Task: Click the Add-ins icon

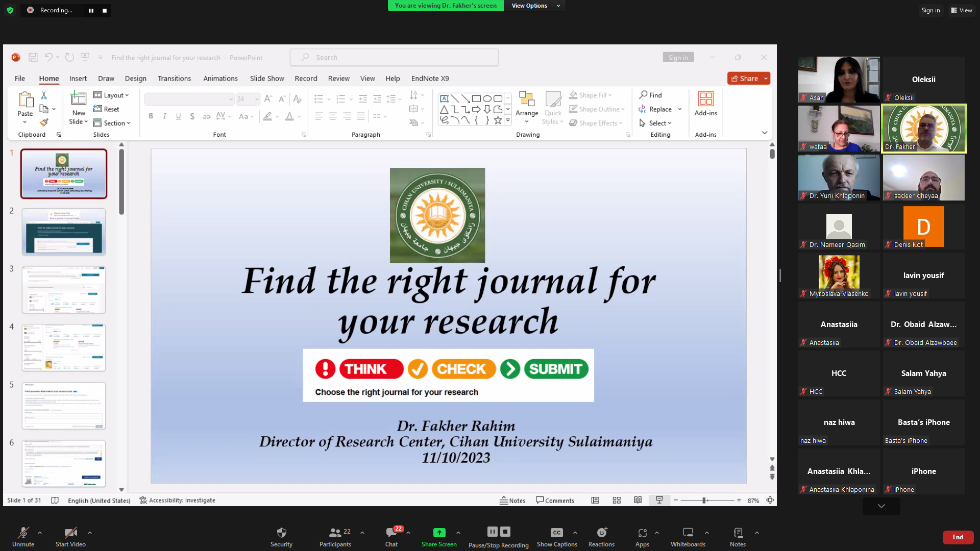Action: click(706, 98)
